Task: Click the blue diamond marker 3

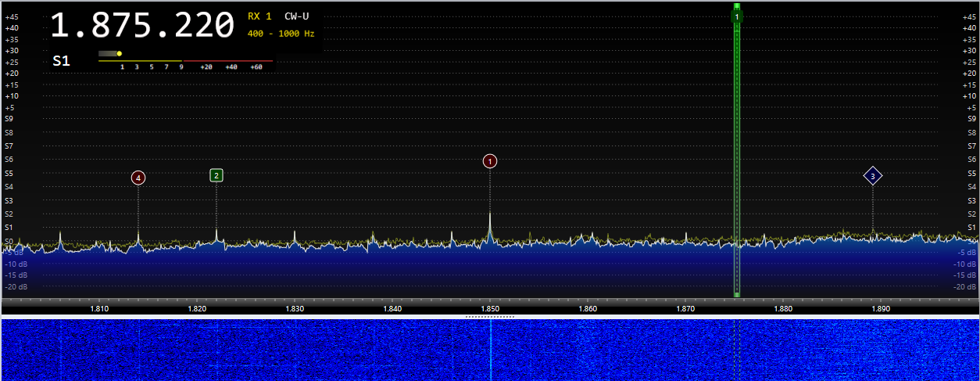Action: tap(873, 176)
